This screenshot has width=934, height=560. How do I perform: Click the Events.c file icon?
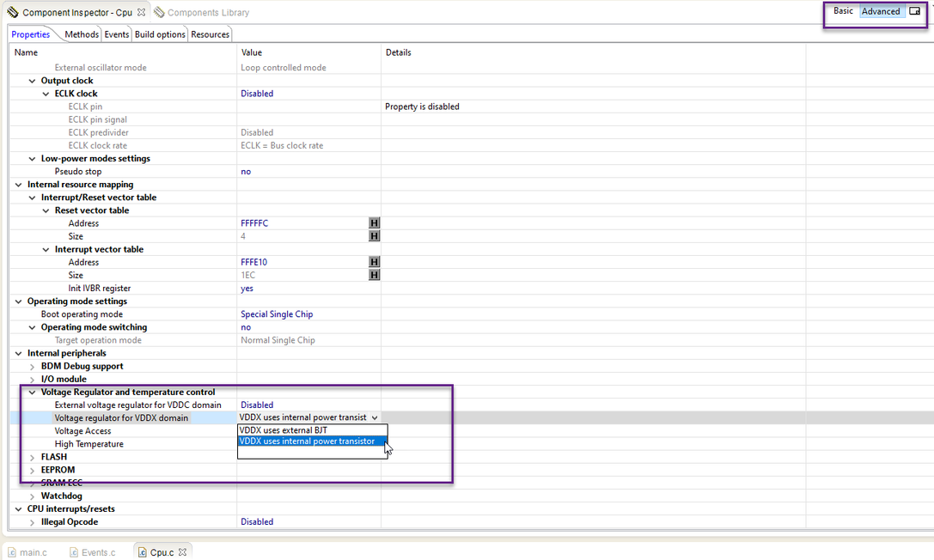point(74,552)
